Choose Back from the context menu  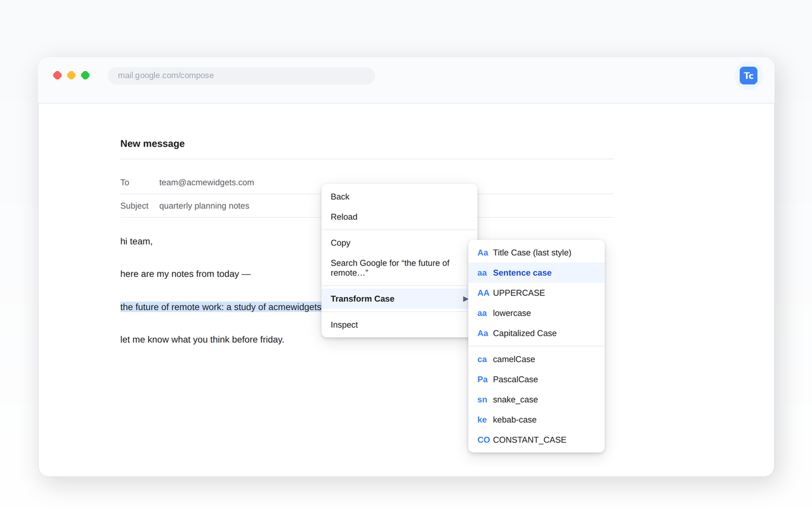[400, 197]
